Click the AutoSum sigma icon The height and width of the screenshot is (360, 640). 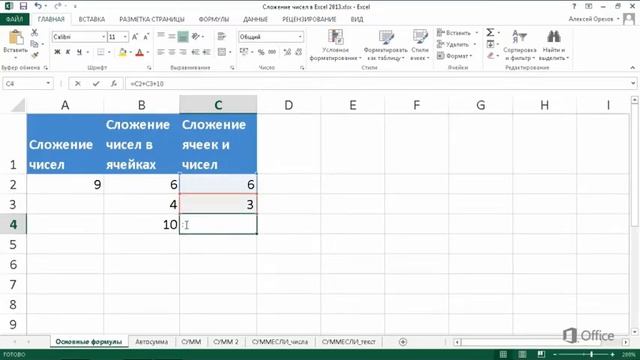coord(490,33)
